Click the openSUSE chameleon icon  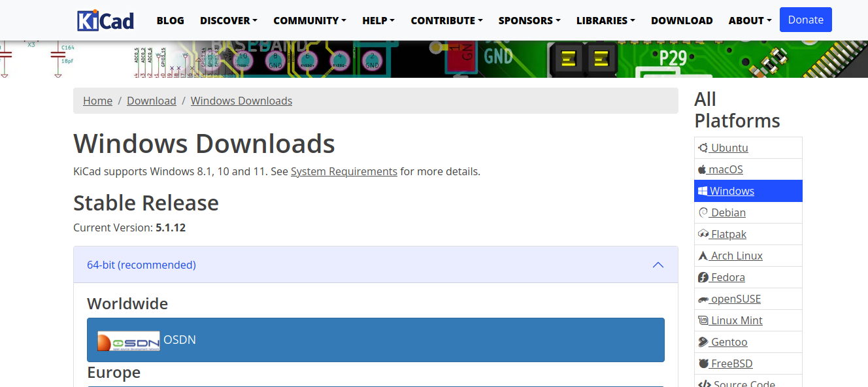(704, 299)
